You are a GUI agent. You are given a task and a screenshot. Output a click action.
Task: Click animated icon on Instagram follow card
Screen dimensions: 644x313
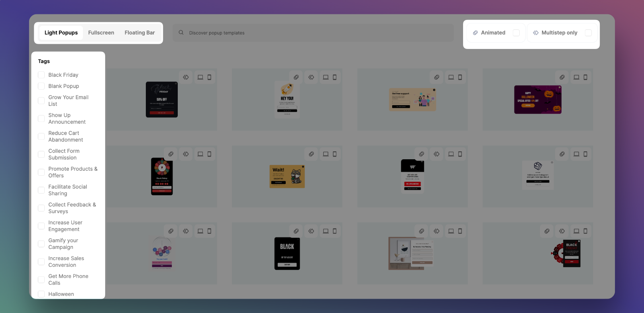coord(562,154)
